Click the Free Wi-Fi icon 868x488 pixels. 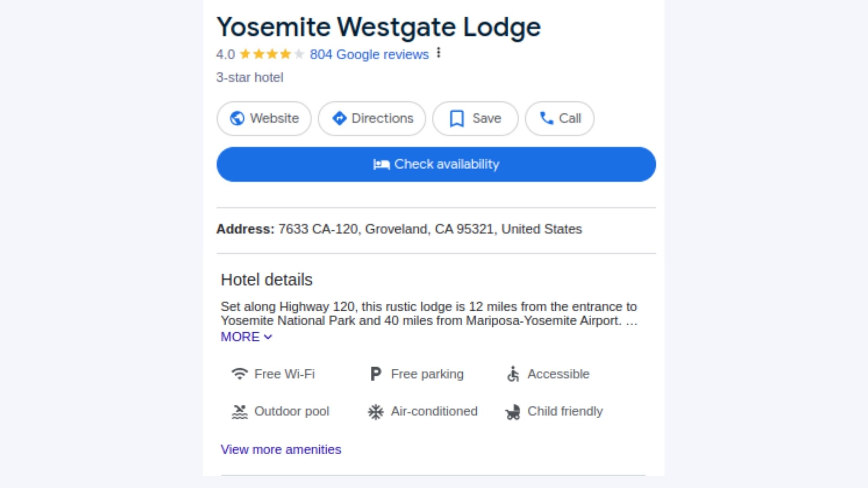point(239,374)
